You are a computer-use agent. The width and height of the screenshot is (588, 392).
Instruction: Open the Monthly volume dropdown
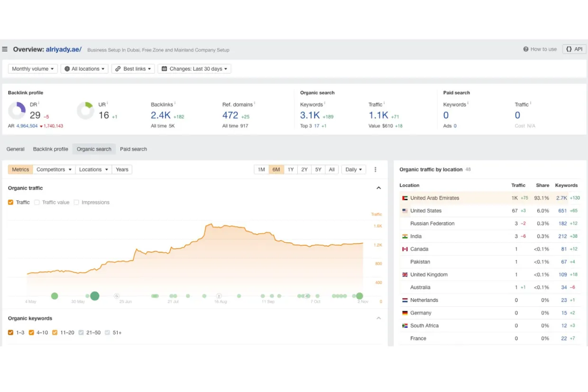click(33, 69)
